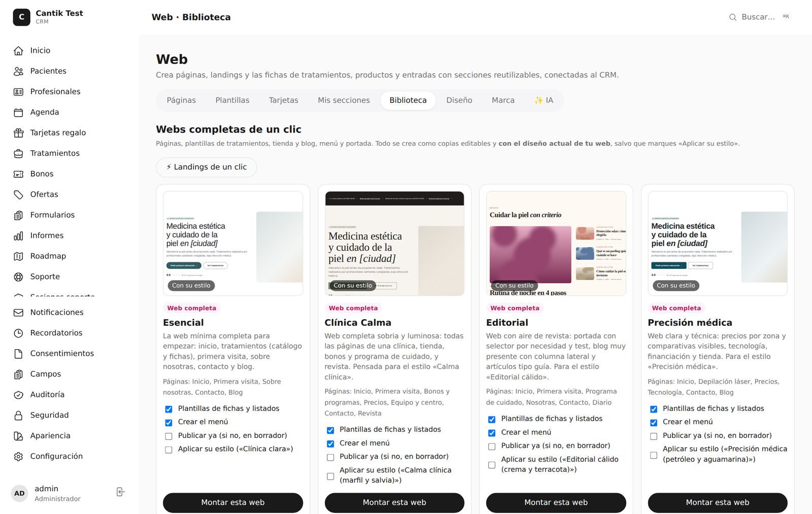Click the Configuración gear icon
812x514 pixels.
18,456
